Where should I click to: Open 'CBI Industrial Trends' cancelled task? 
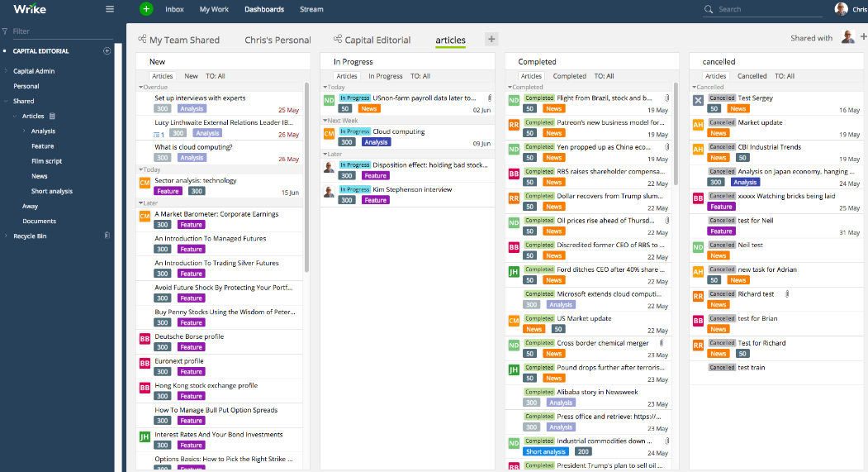[x=770, y=147]
